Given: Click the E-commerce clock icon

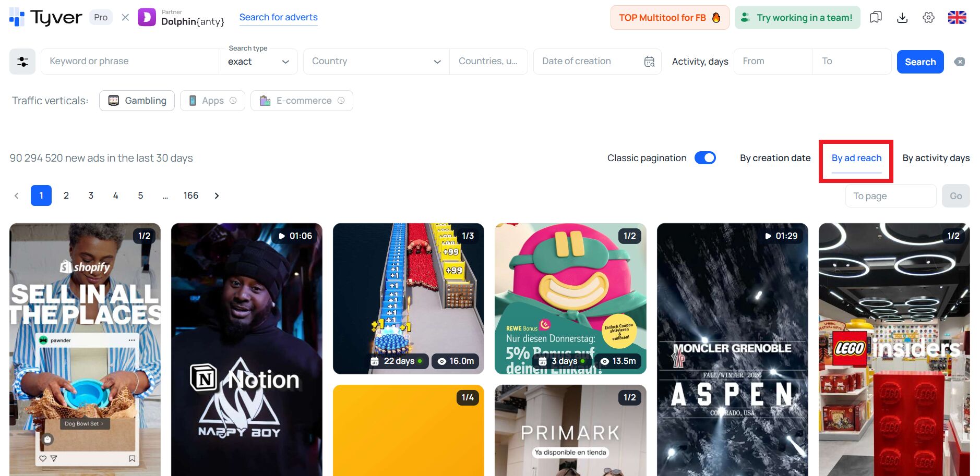Looking at the screenshot, I should (x=341, y=101).
